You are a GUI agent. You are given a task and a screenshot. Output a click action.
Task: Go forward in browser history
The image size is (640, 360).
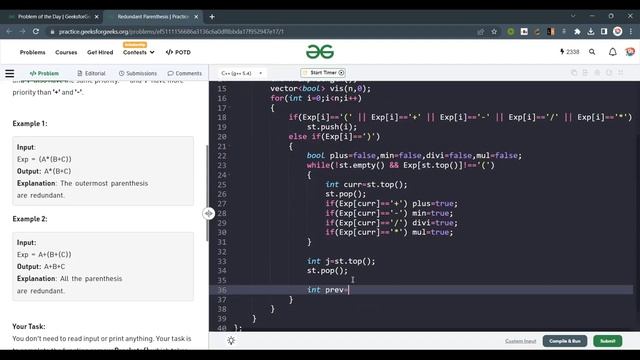pyautogui.click(x=22, y=31)
